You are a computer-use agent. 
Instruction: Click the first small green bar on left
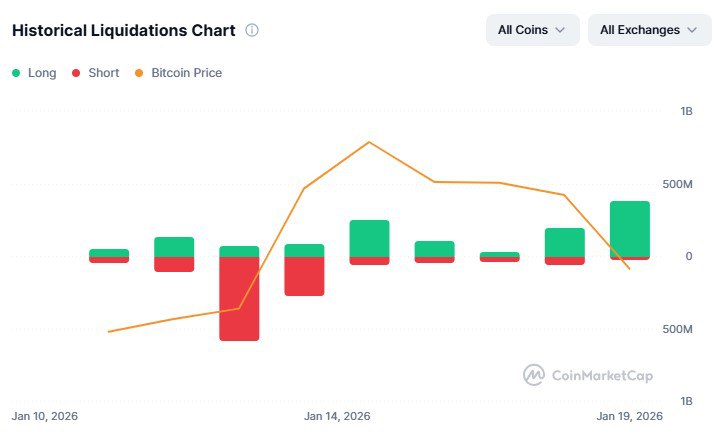(x=109, y=253)
